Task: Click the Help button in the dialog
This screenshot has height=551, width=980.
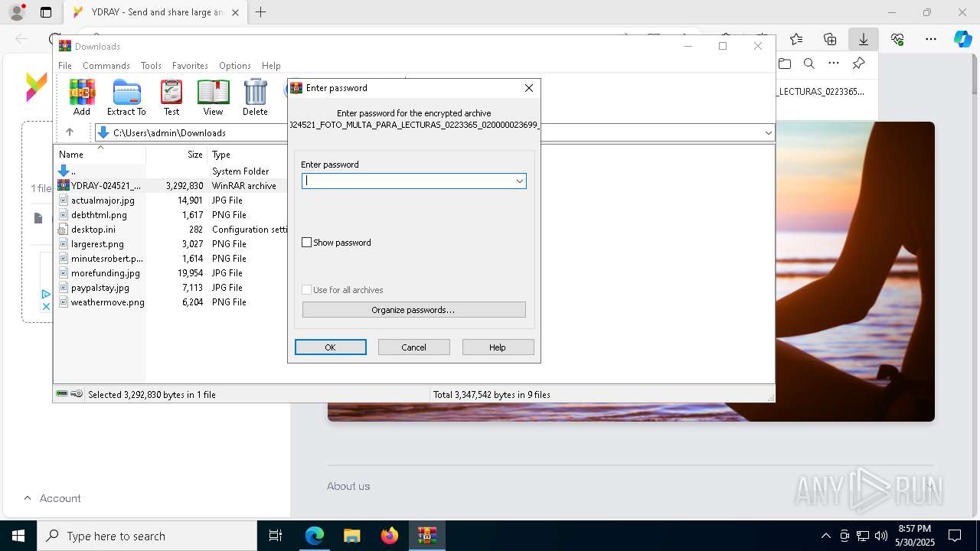Action: pos(498,347)
